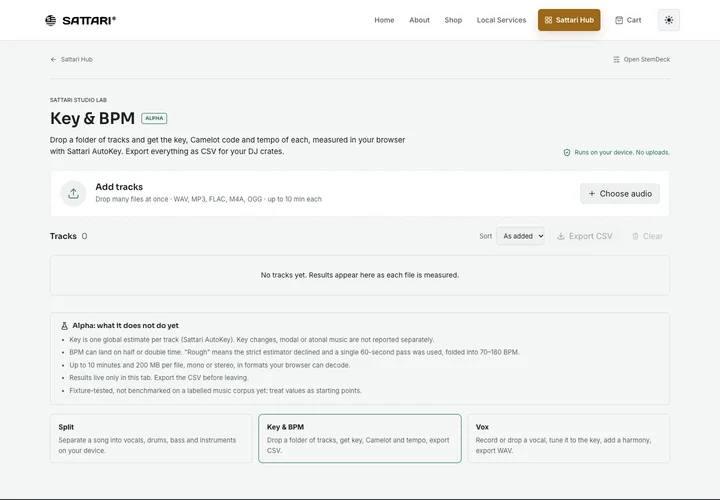Click the Add tracks drop zone heading
Image resolution: width=720 pixels, height=500 pixels.
click(x=119, y=187)
